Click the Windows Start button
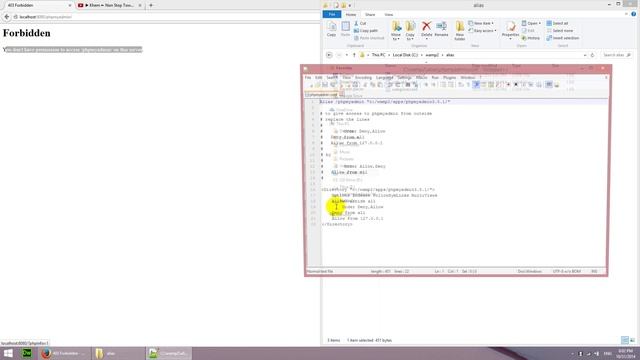 pos(8,353)
